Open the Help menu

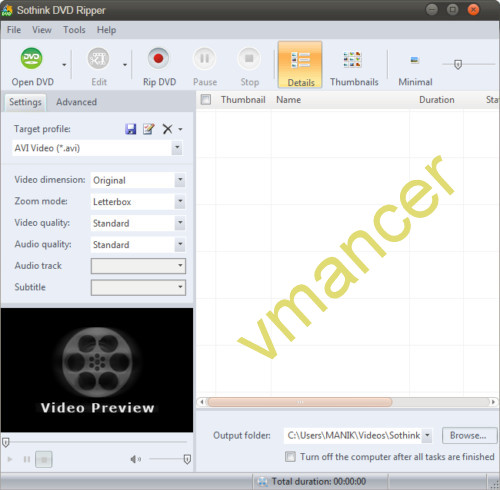[x=106, y=30]
